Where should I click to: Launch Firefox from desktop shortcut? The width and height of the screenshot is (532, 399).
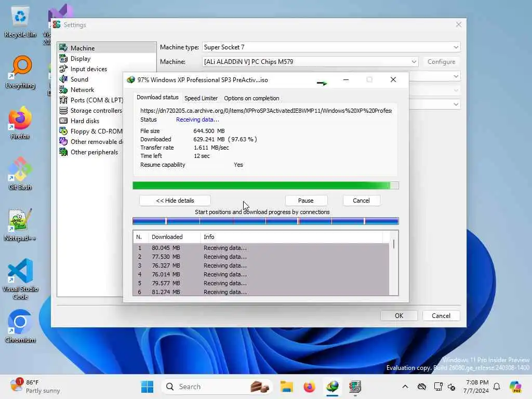(20, 123)
